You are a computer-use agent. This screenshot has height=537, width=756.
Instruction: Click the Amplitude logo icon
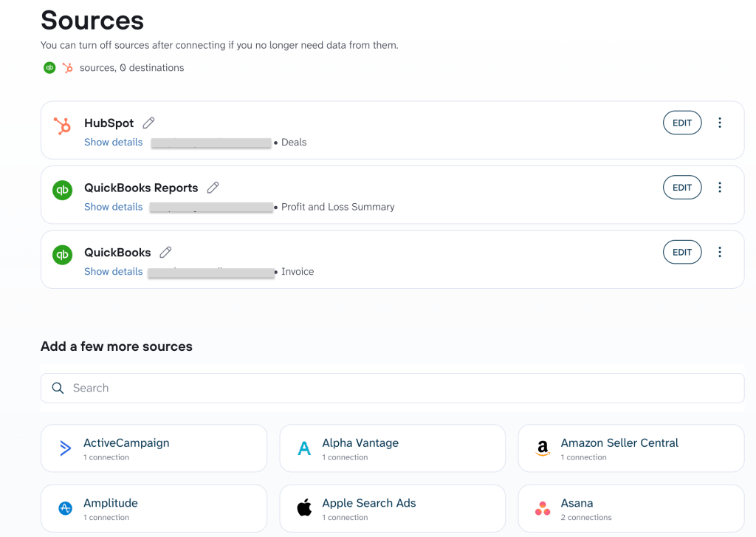(65, 508)
